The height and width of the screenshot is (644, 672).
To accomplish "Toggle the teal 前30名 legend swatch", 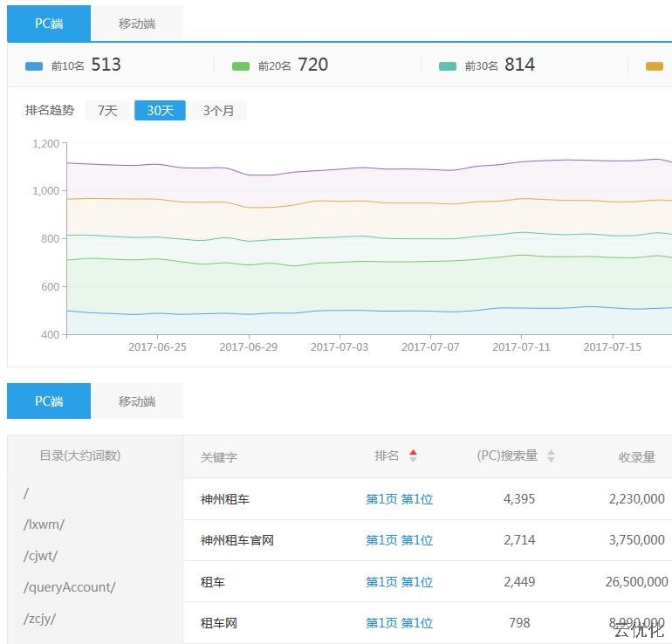I will pyautogui.click(x=447, y=66).
